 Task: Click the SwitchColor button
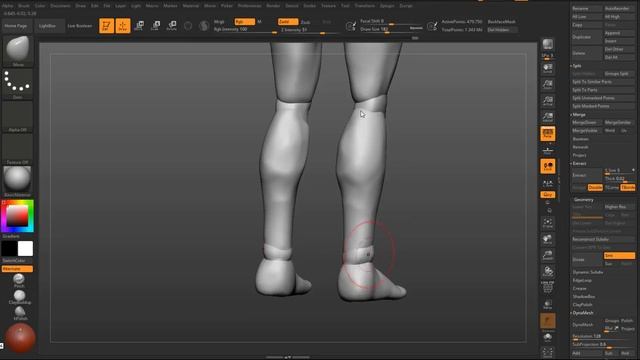pyautogui.click(x=18, y=260)
